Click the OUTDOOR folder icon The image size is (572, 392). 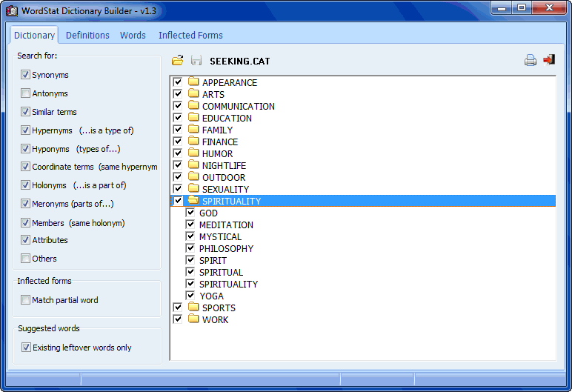pos(193,176)
